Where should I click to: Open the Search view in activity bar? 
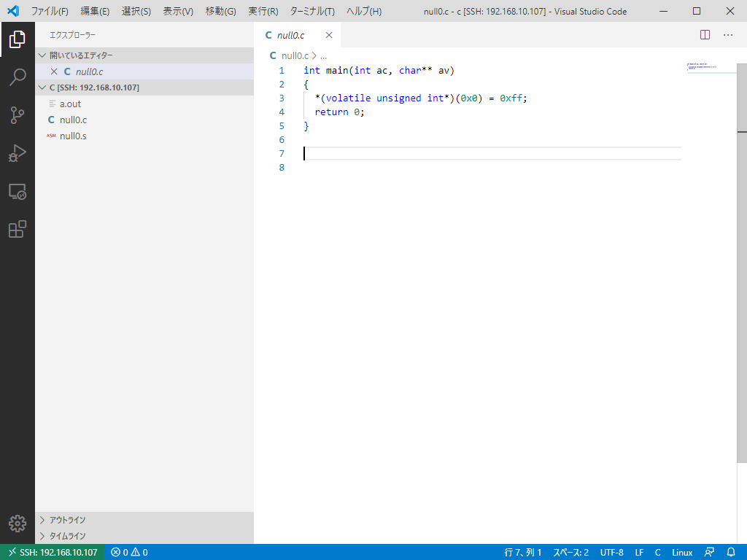18,77
